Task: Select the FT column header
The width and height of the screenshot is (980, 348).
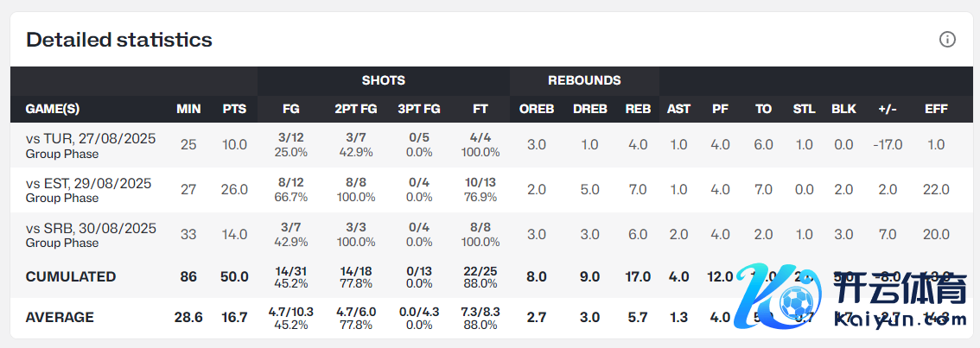Action: tap(480, 109)
